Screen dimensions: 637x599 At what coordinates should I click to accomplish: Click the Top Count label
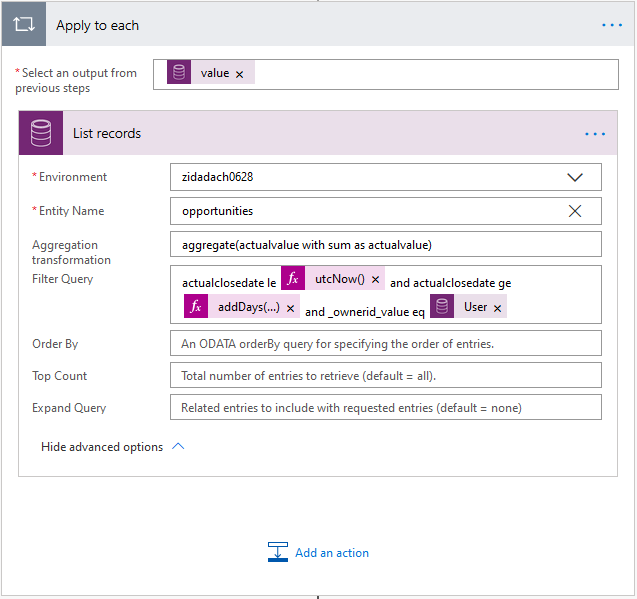(59, 375)
